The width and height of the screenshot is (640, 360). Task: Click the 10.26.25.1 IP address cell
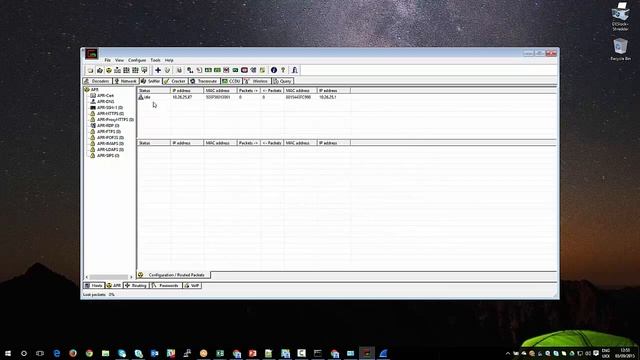click(328, 97)
